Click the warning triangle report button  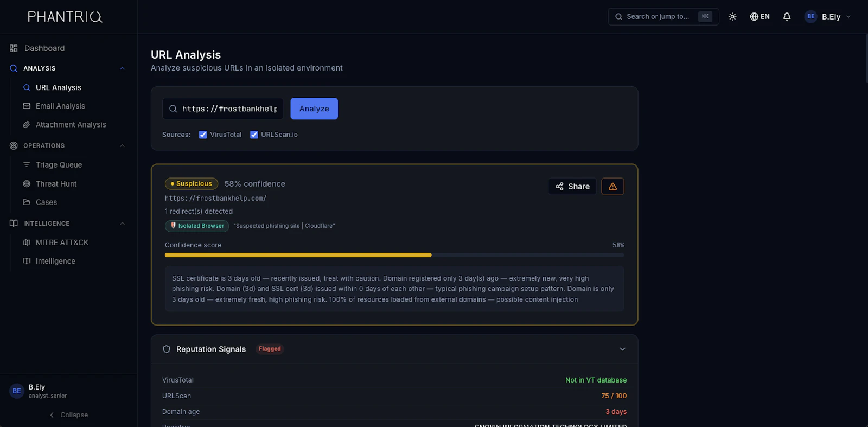[612, 187]
